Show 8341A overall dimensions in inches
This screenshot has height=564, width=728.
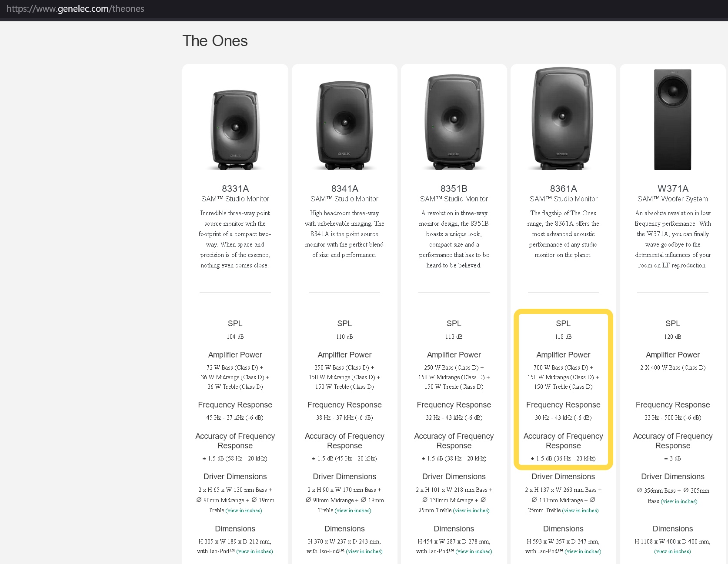tap(364, 551)
